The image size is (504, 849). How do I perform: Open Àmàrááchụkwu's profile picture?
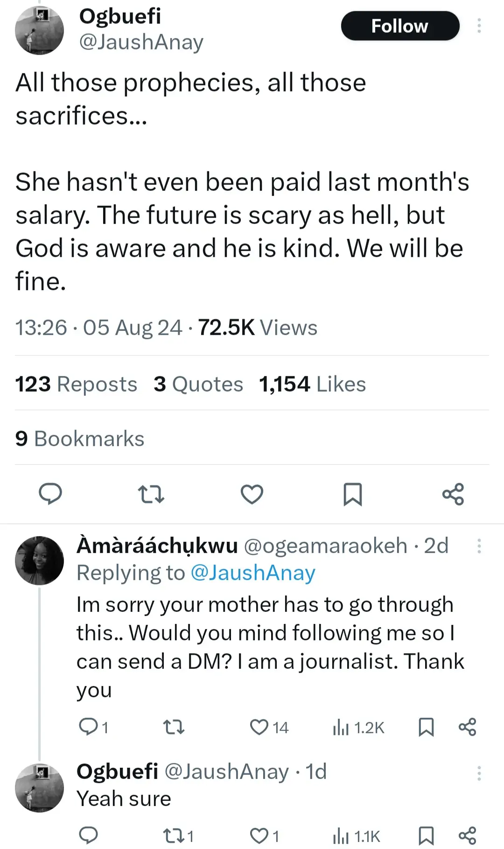[39, 560]
